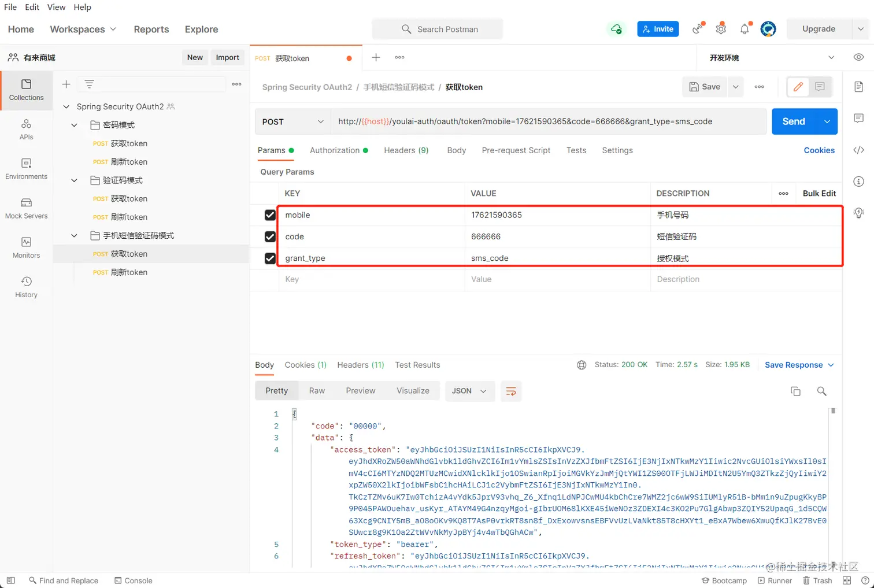Viewport: 874px width, 588px height.
Task: Change the POST method dropdown
Action: [x=293, y=121]
